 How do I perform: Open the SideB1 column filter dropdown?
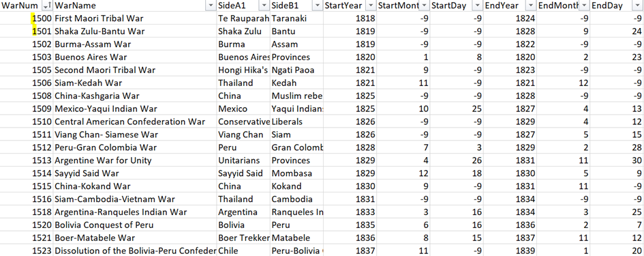(x=318, y=5)
